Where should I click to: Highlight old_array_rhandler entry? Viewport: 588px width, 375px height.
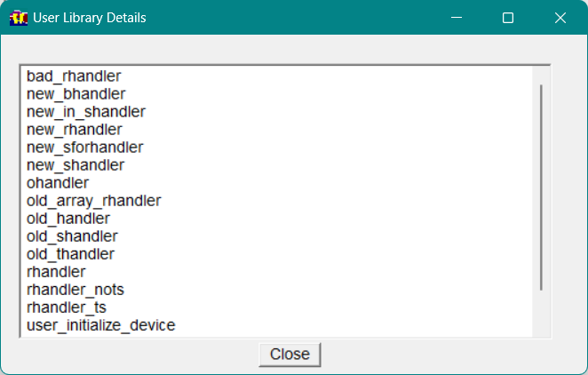(x=93, y=201)
